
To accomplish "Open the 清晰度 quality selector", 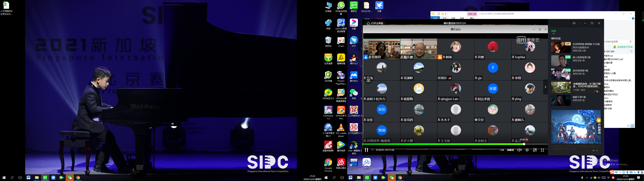I will [x=510, y=150].
